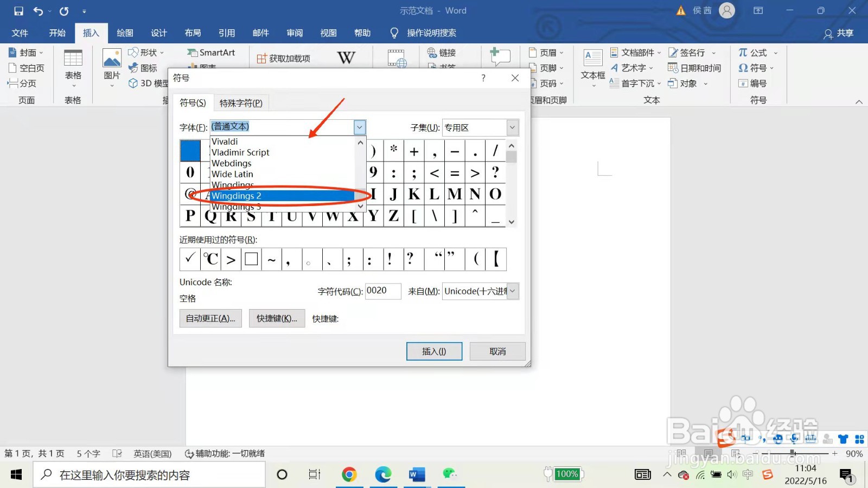Redo with the repeat arrow icon

[64, 11]
